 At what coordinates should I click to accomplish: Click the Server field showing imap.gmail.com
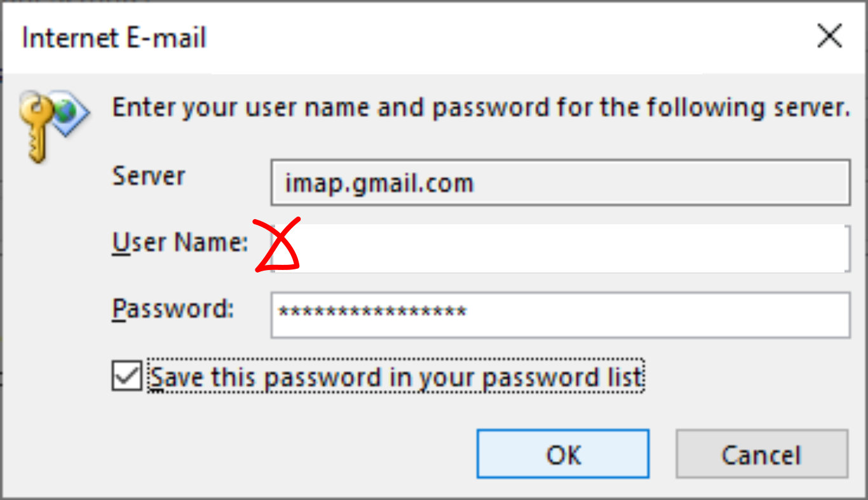tap(559, 184)
